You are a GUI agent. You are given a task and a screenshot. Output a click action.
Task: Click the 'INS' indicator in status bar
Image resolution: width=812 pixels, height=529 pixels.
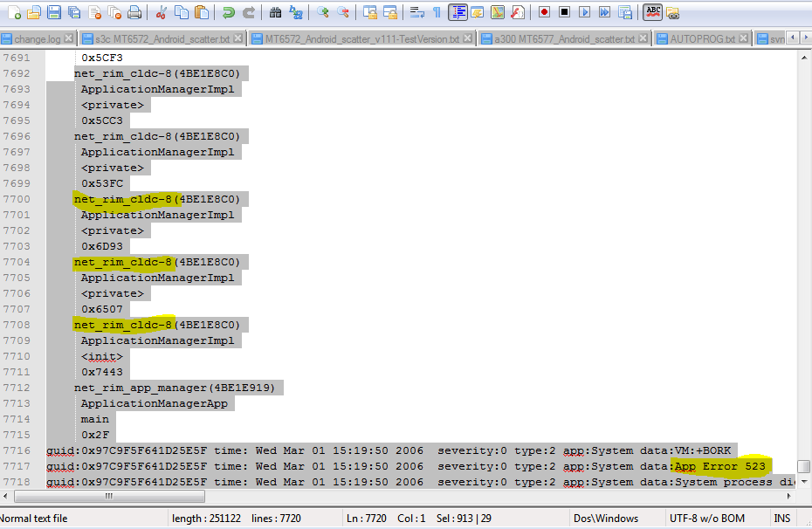[782, 519]
